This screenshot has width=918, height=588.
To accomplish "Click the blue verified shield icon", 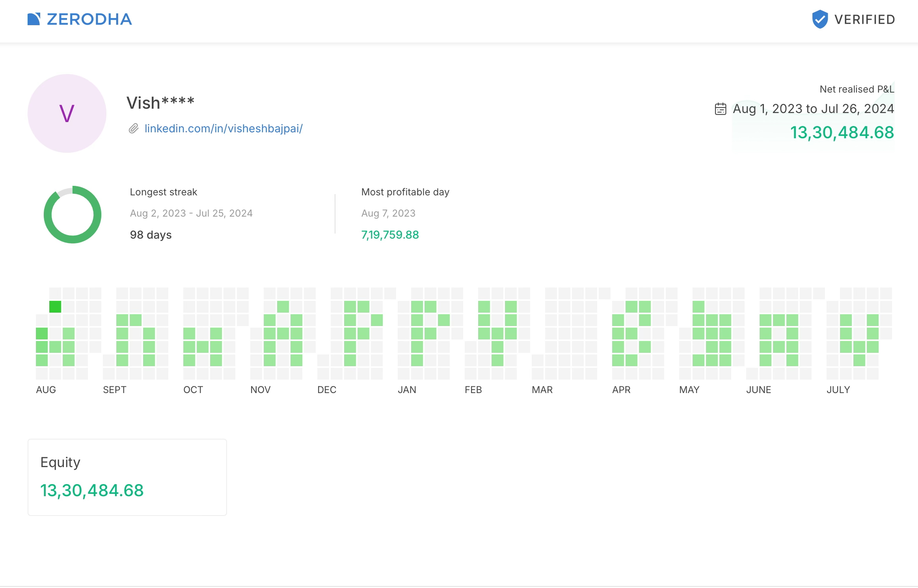I will (x=820, y=19).
